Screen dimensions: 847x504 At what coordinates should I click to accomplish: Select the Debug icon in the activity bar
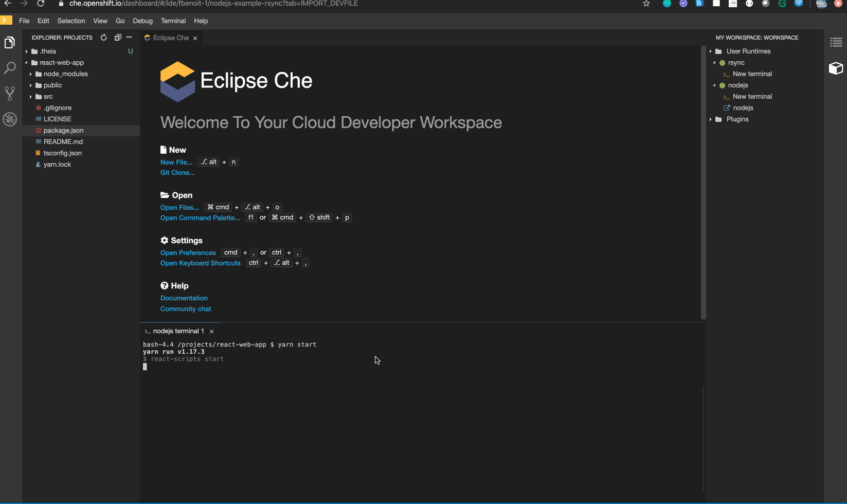tap(10, 119)
